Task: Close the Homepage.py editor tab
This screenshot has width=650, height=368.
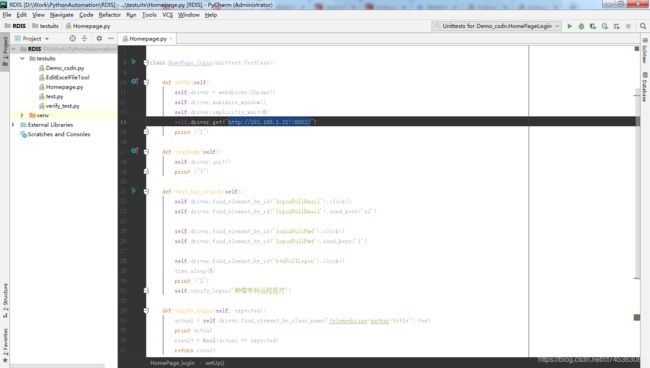Action: (171, 39)
